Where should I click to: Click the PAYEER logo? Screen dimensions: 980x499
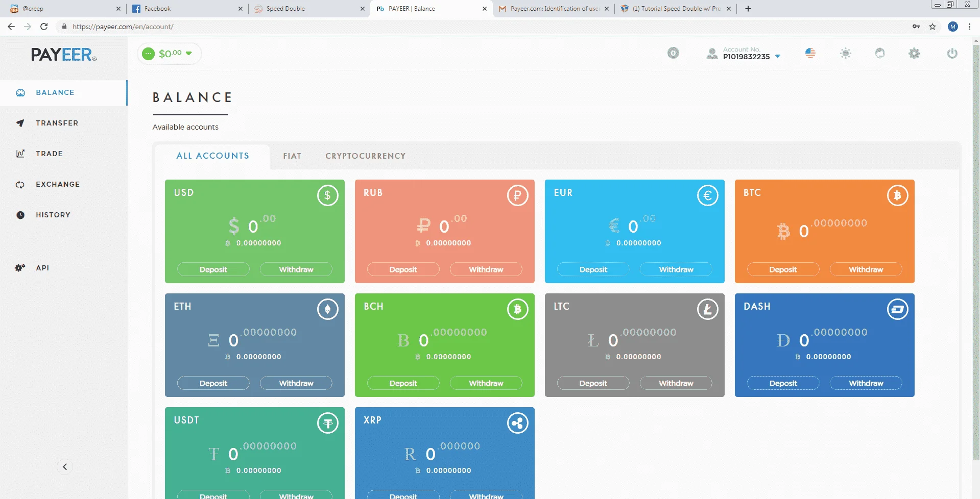(63, 55)
